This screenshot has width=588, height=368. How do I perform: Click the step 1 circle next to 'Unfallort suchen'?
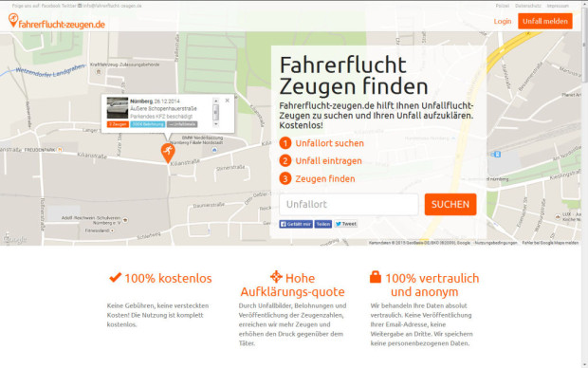coord(285,143)
